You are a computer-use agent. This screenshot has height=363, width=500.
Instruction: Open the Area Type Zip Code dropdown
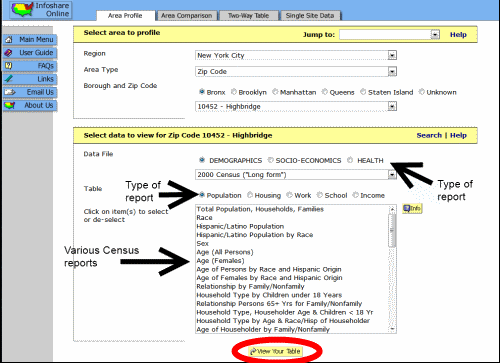pos(296,71)
